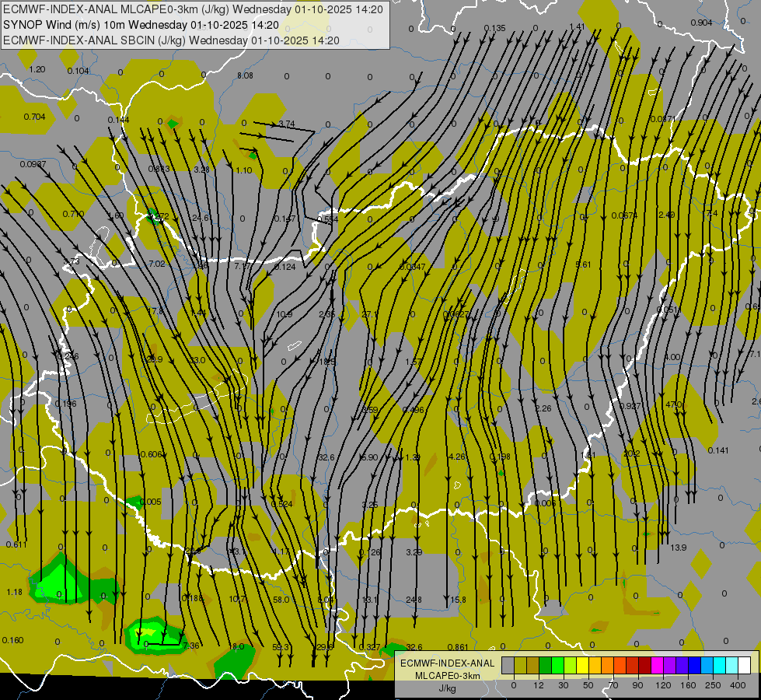
Task: Select the red legend swatch before 90
Action: (633, 665)
